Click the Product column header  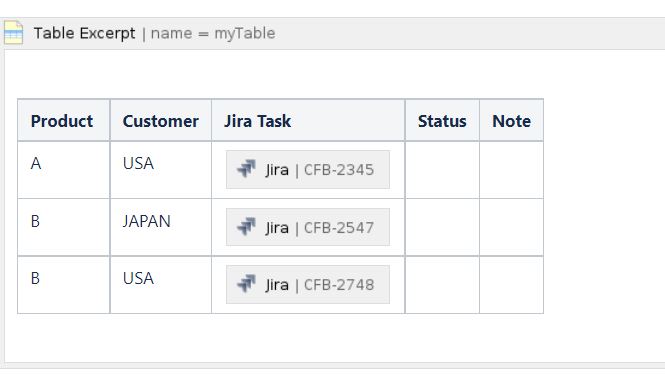64,120
